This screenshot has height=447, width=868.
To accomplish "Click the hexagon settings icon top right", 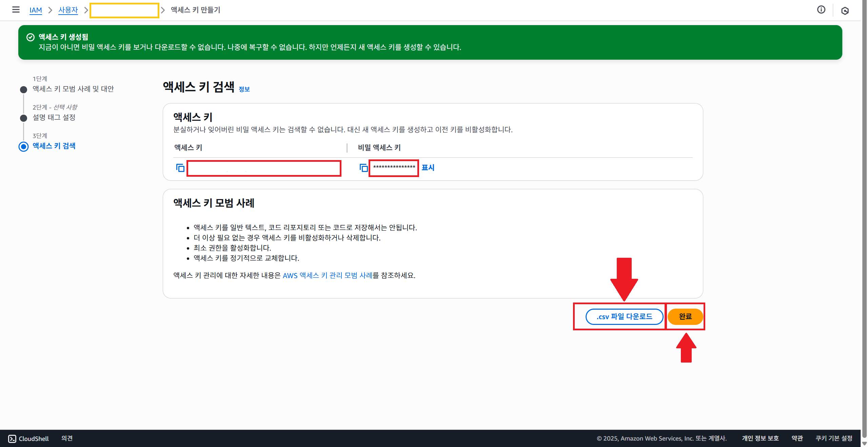I will pyautogui.click(x=845, y=11).
